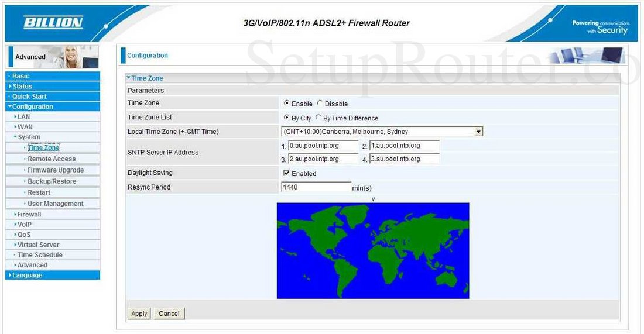644x334 pixels.
Task: Select the Disable radio for Time Zone
Action: click(x=320, y=103)
